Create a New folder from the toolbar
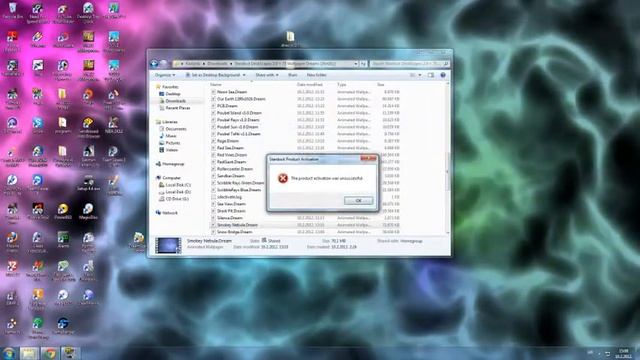The width and height of the screenshot is (640, 360). (x=316, y=75)
